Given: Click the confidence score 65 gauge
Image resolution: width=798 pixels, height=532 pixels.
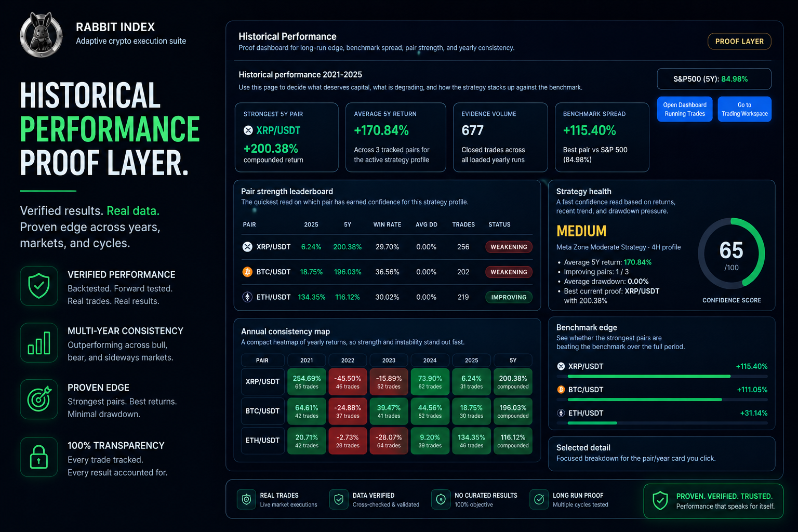Looking at the screenshot, I should [x=731, y=252].
